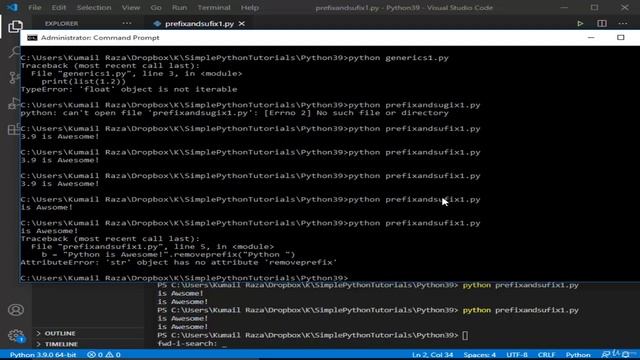Viewport: 640px width, 360px height.
Task: Click the last Command Prompt input line
Action: (x=184, y=278)
